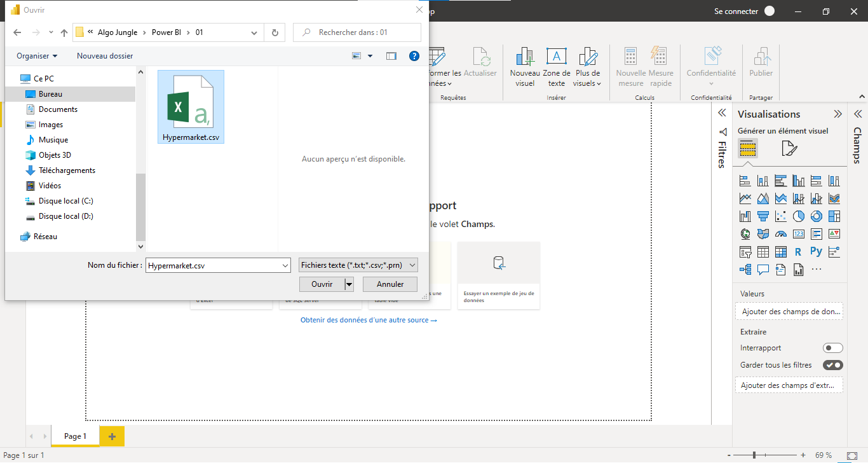868x463 pixels.
Task: Toggle the Interrapport switch
Action: tap(833, 348)
